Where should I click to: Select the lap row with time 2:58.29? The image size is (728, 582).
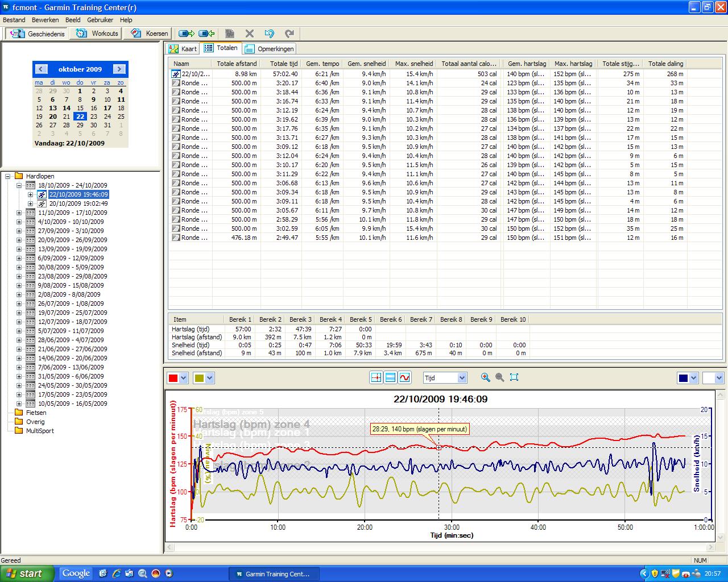pyautogui.click(x=428, y=219)
